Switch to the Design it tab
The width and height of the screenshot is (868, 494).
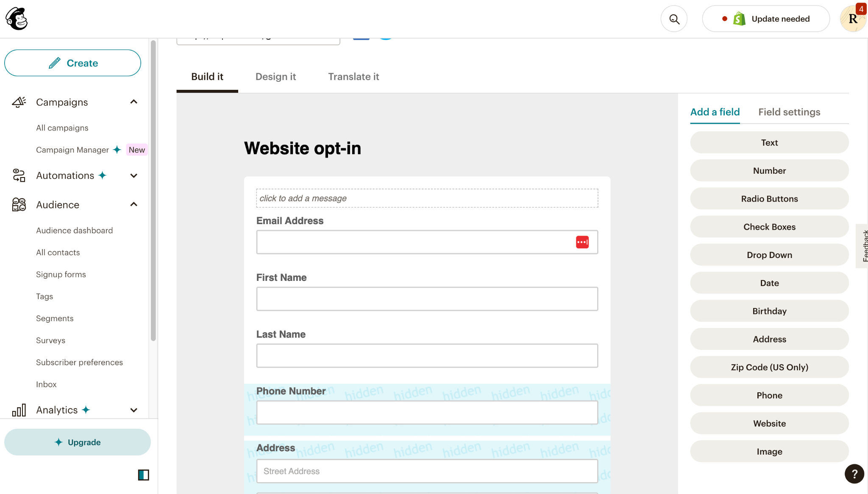(x=275, y=76)
